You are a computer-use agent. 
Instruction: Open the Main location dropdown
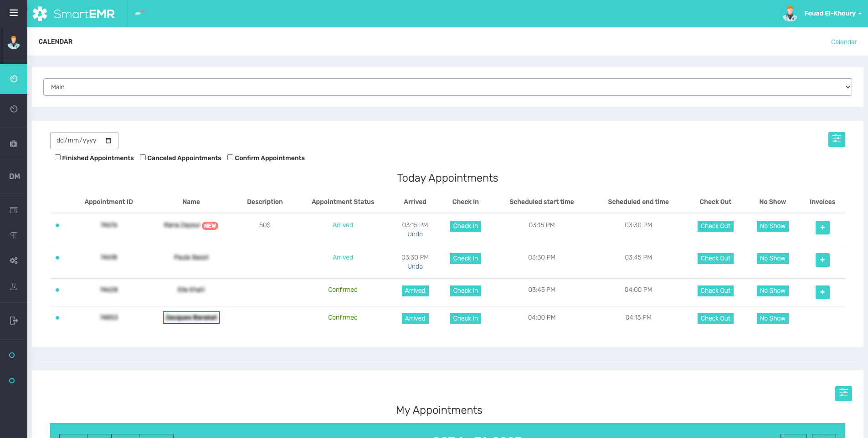(x=447, y=87)
